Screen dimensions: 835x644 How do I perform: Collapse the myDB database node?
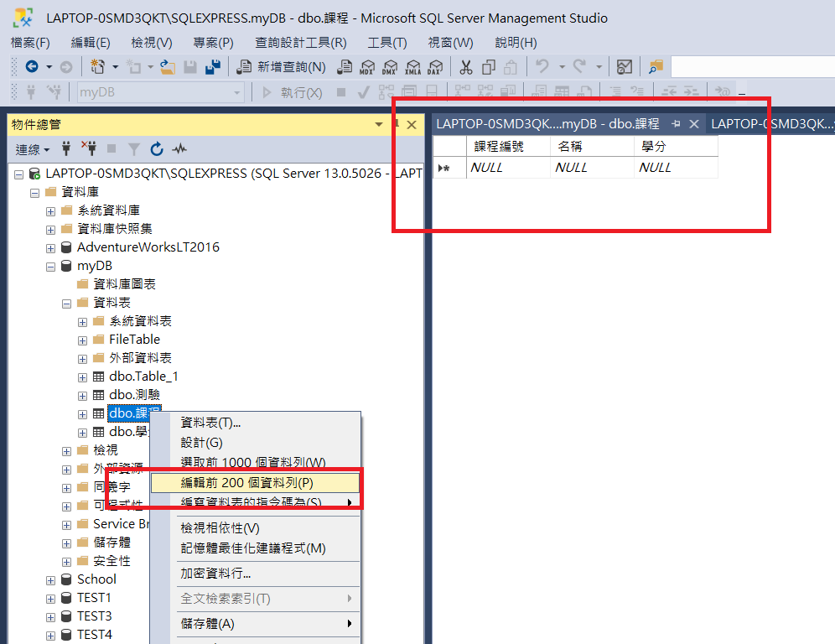(x=50, y=267)
